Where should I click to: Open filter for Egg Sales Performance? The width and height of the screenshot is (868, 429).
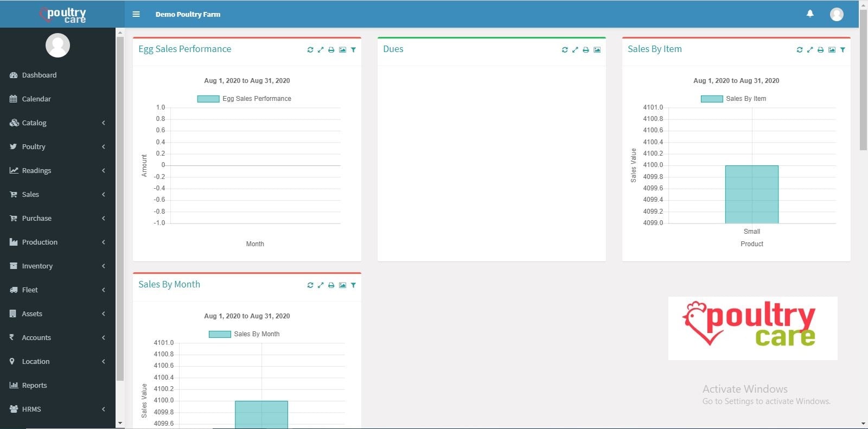coord(353,50)
